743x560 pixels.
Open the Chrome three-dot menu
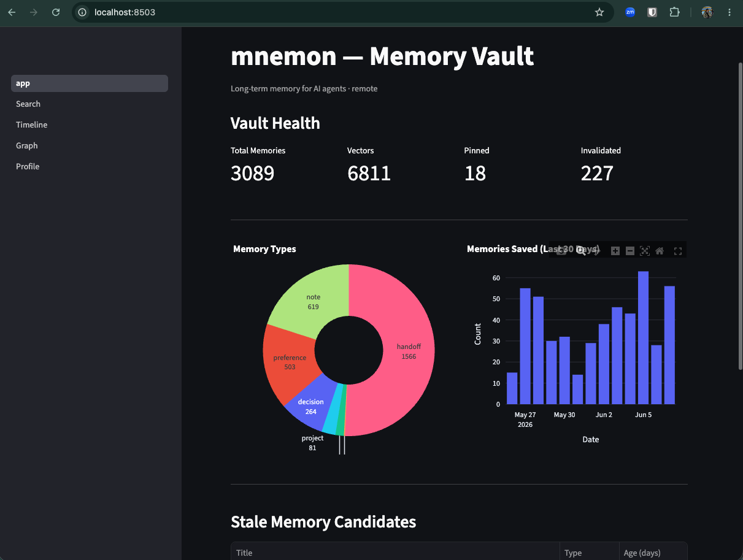pyautogui.click(x=730, y=12)
